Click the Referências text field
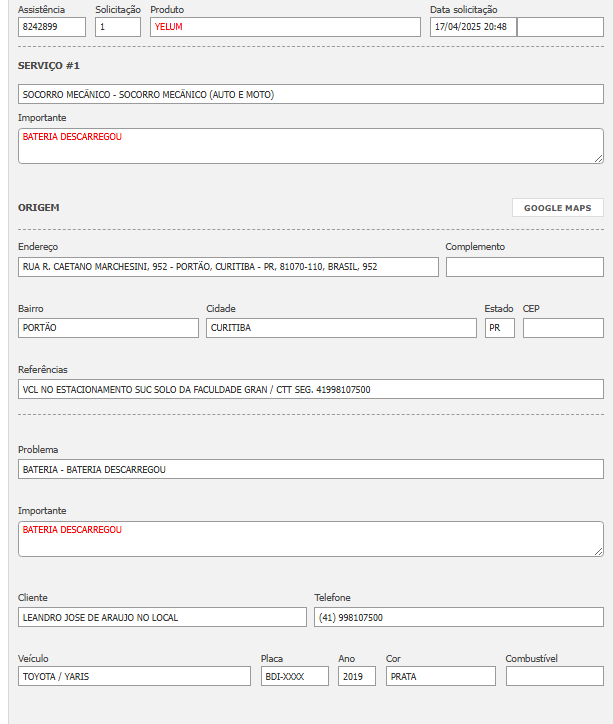 (310, 389)
